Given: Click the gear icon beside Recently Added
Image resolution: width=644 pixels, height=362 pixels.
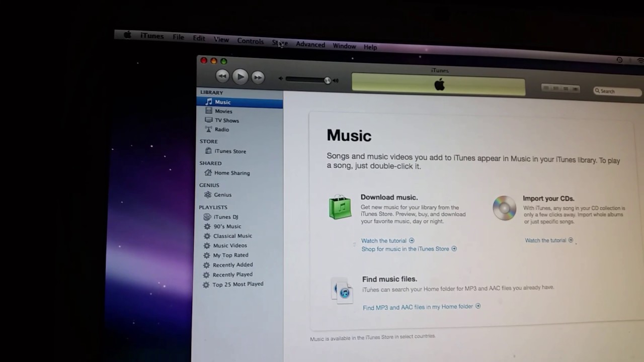Looking at the screenshot, I should (x=206, y=265).
